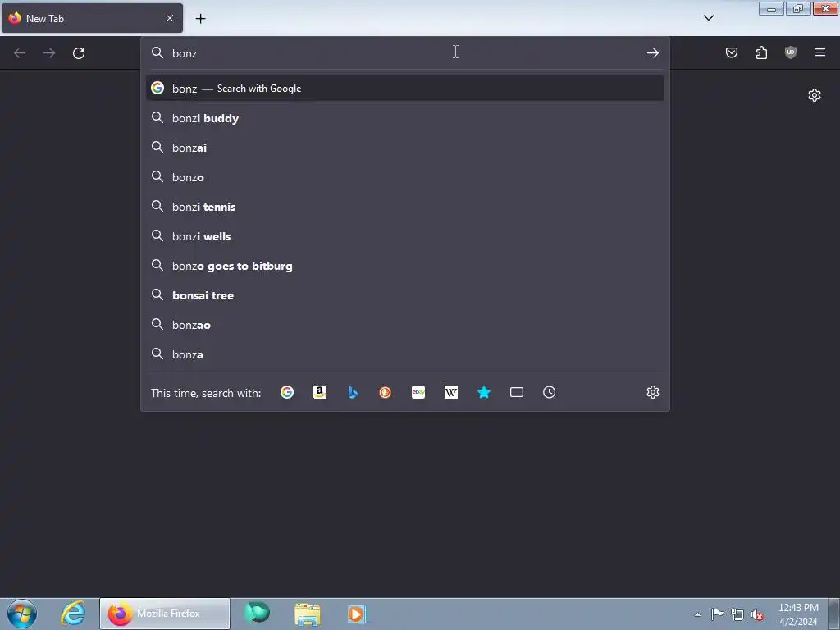Pick the 'bonzi wells' suggestion

pos(405,235)
